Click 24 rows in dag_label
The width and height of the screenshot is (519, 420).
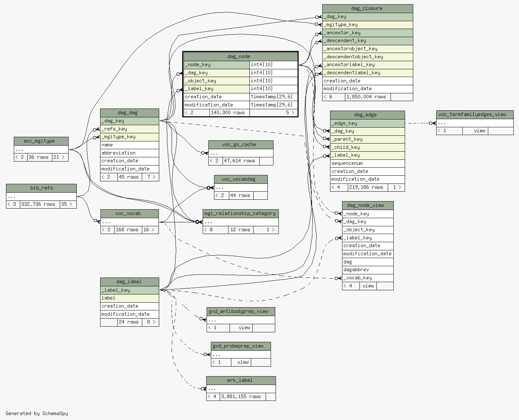(130, 322)
